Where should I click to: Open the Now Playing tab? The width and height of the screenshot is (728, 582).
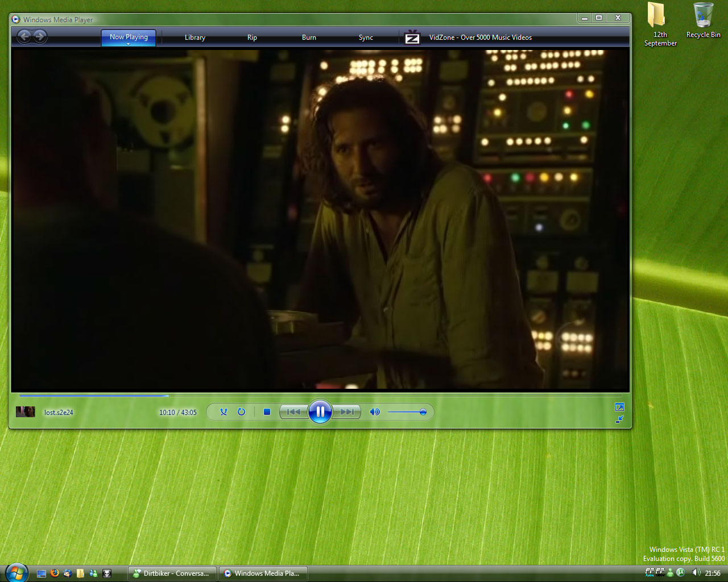click(x=129, y=37)
